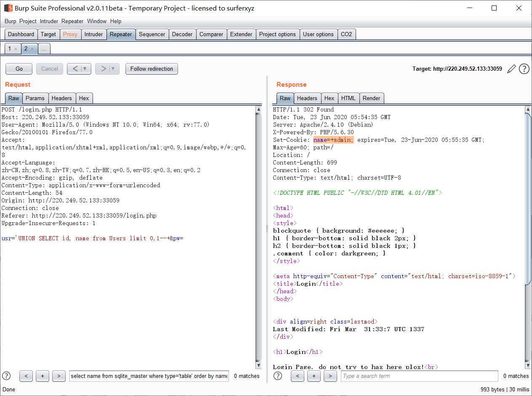Open Repeater help via top question mark icon
The image size is (532, 396).
tap(524, 69)
